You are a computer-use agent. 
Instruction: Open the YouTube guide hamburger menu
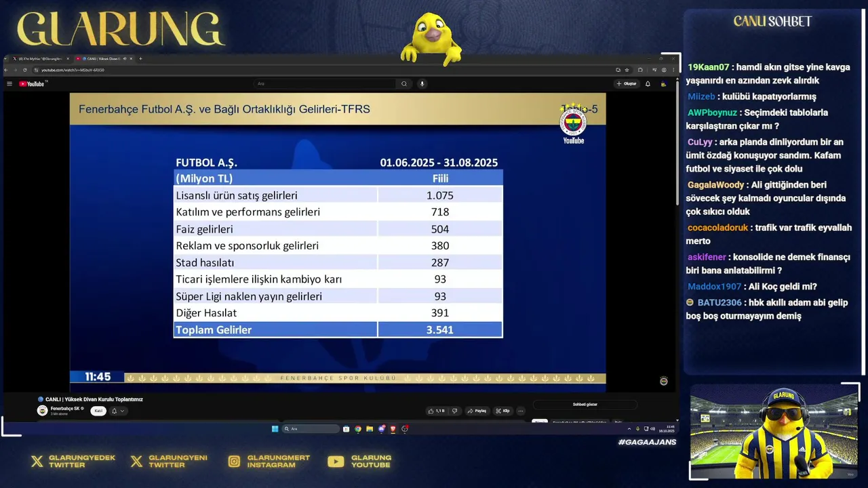[9, 84]
